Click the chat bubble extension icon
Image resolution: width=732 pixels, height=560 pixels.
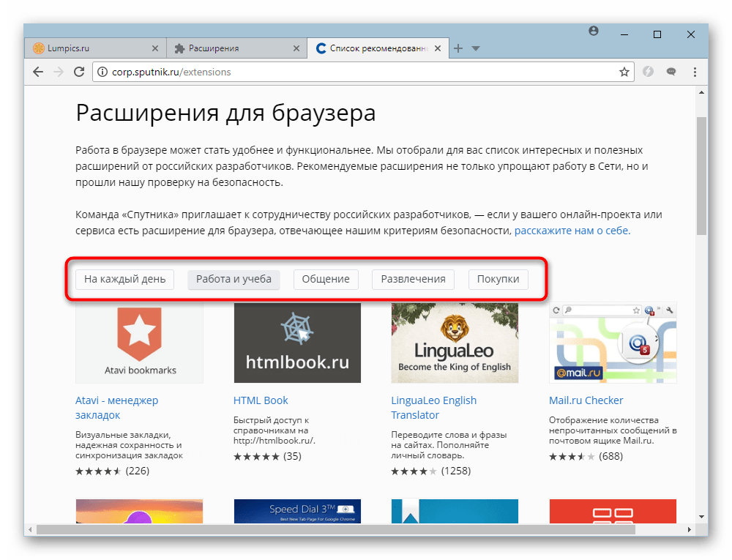(671, 72)
